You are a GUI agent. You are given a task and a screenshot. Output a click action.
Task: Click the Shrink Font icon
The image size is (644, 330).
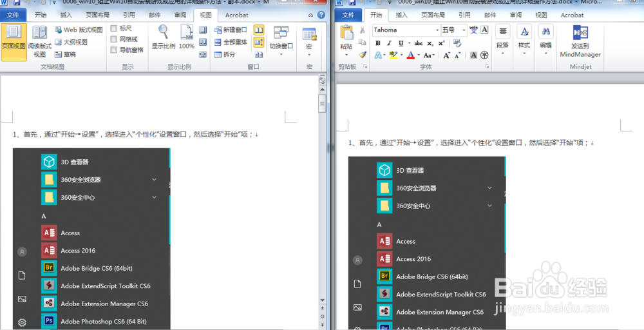(457, 55)
